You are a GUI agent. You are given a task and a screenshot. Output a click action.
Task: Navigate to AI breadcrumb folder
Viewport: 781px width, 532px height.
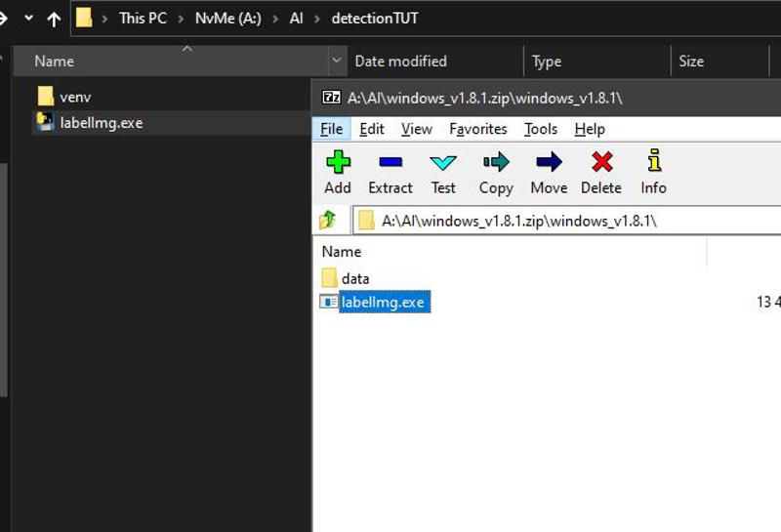296,18
